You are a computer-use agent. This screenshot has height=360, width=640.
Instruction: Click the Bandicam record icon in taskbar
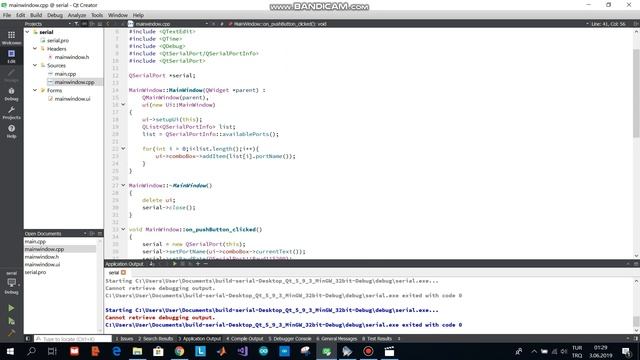368,351
